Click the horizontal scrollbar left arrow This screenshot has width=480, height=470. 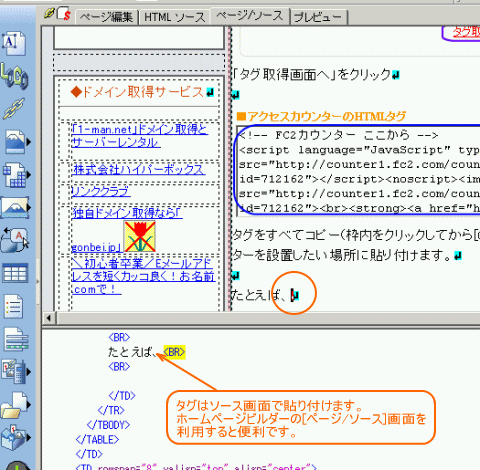point(49,318)
